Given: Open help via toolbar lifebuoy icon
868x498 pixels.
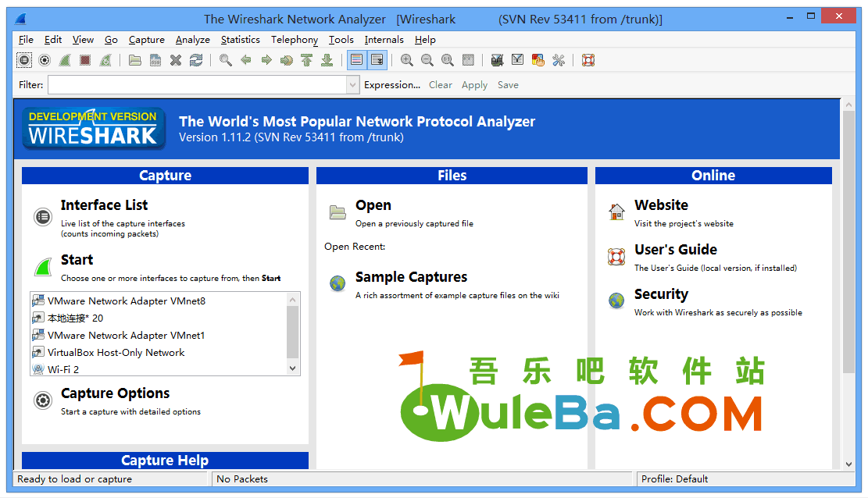Looking at the screenshot, I should [x=588, y=60].
